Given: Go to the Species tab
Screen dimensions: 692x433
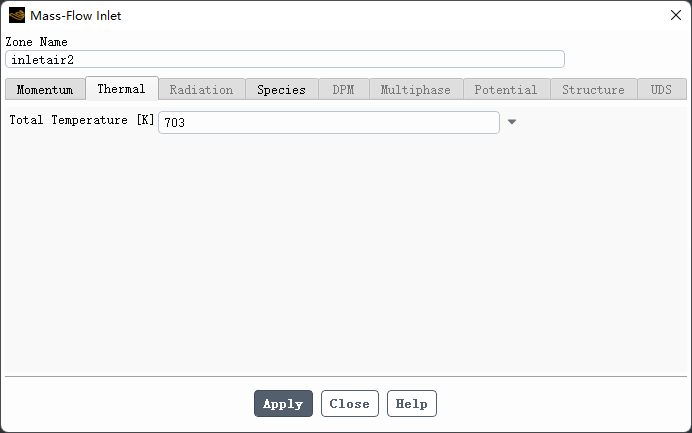Looking at the screenshot, I should [281, 89].
